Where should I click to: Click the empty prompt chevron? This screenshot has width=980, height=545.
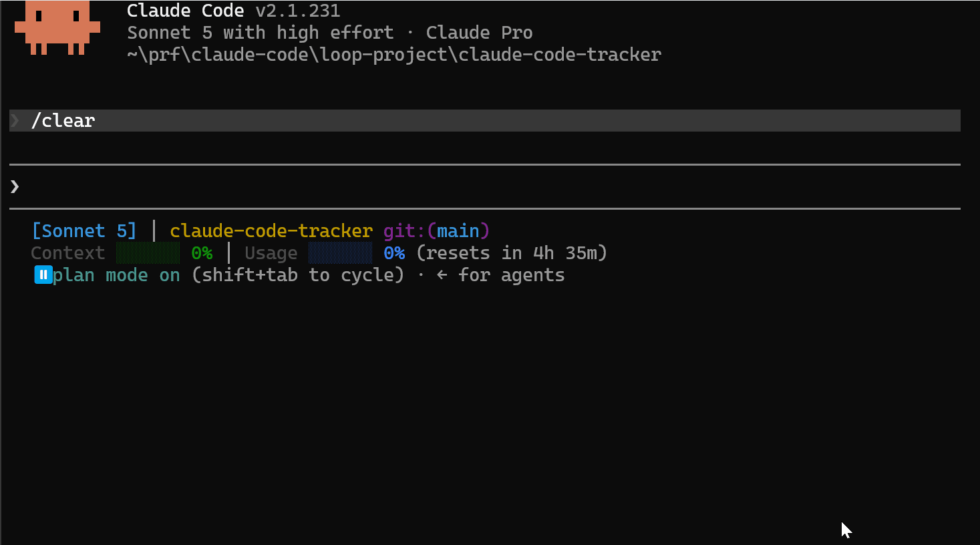click(x=15, y=186)
